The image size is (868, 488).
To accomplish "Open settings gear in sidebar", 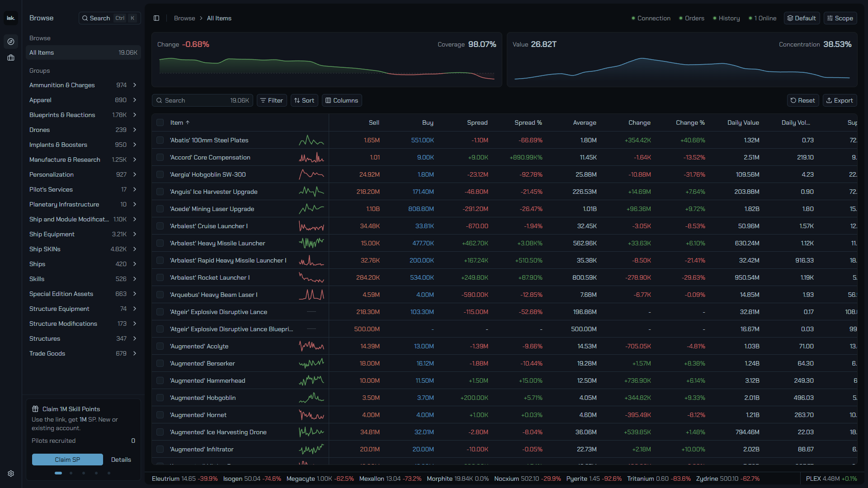I will coord(11,474).
